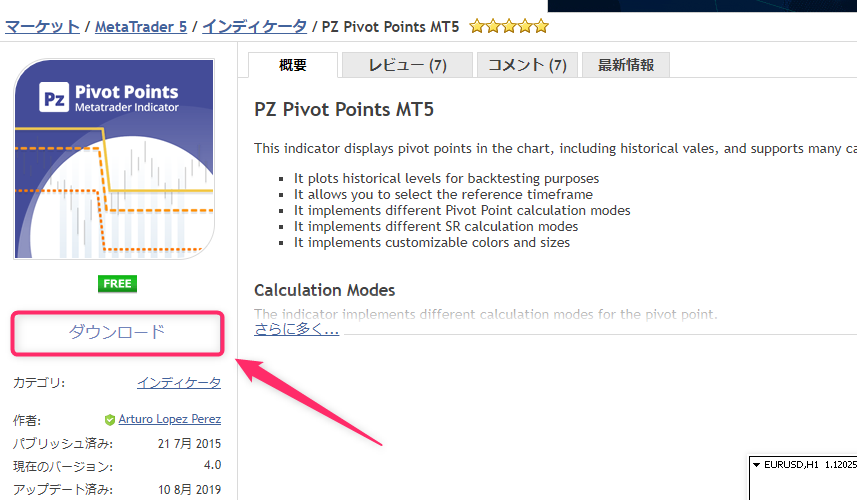Click 'It allows you to select the reference timeframe'
Viewport: 857px width, 500px height.
click(x=443, y=195)
